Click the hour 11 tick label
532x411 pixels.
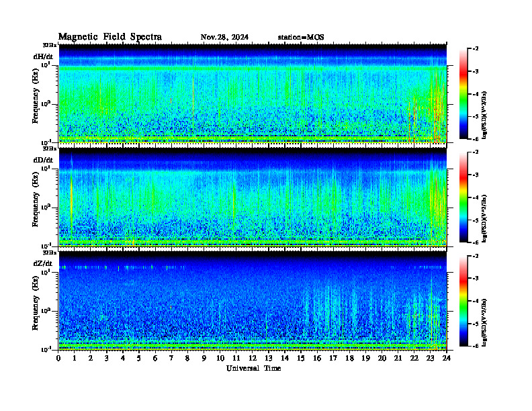(x=236, y=358)
